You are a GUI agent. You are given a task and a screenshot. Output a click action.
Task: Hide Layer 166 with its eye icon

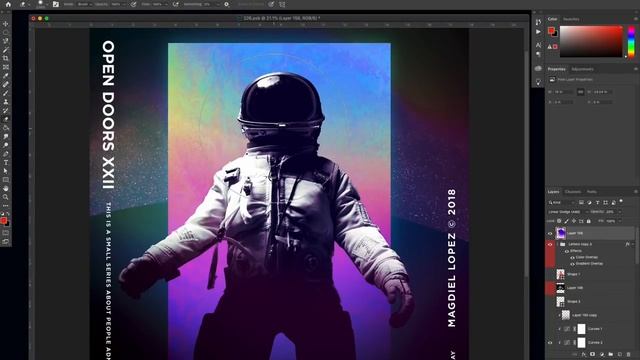550,233
